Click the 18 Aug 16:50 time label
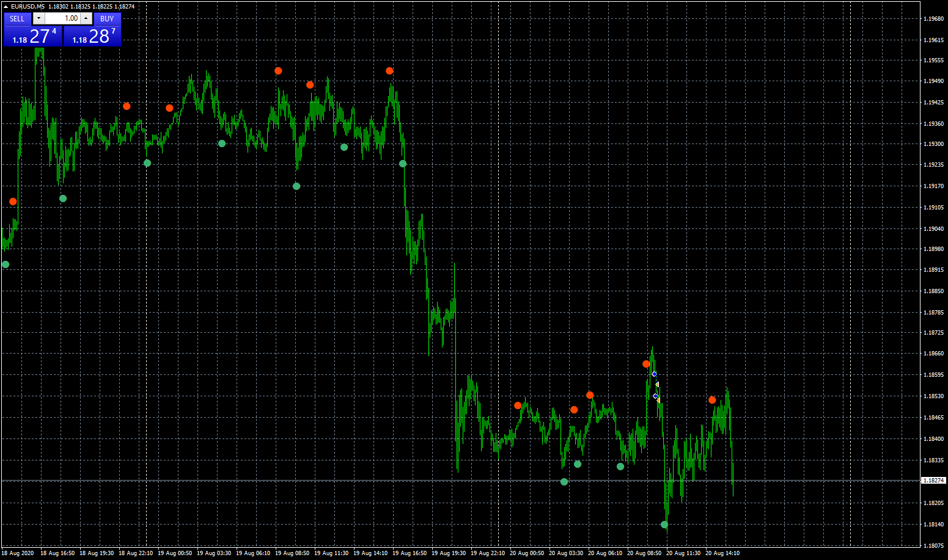The height and width of the screenshot is (560, 948). point(57,553)
